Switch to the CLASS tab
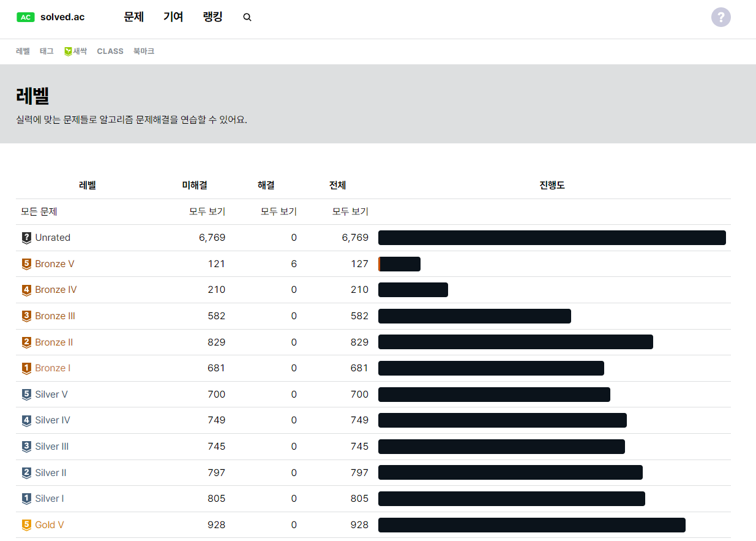 (x=110, y=51)
